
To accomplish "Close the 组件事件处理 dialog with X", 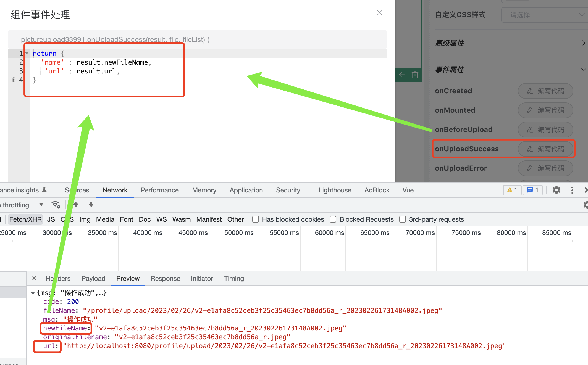I will pyautogui.click(x=379, y=13).
